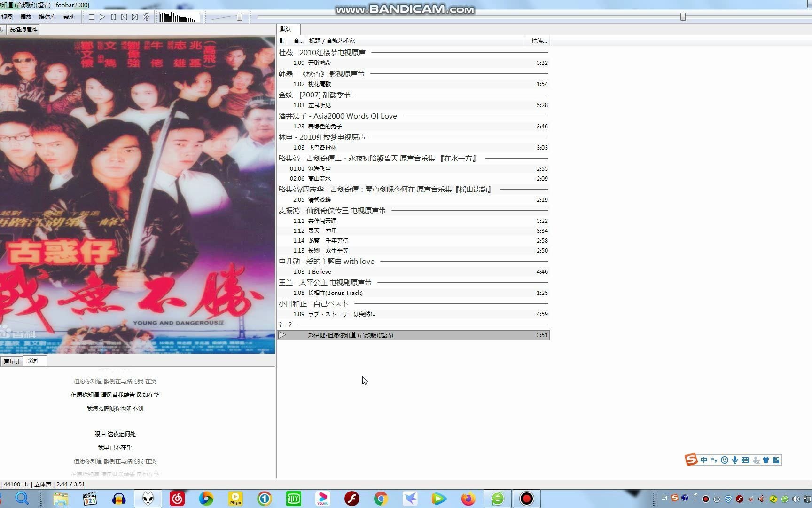Open the Sogou toolbox grid icon

point(776,460)
